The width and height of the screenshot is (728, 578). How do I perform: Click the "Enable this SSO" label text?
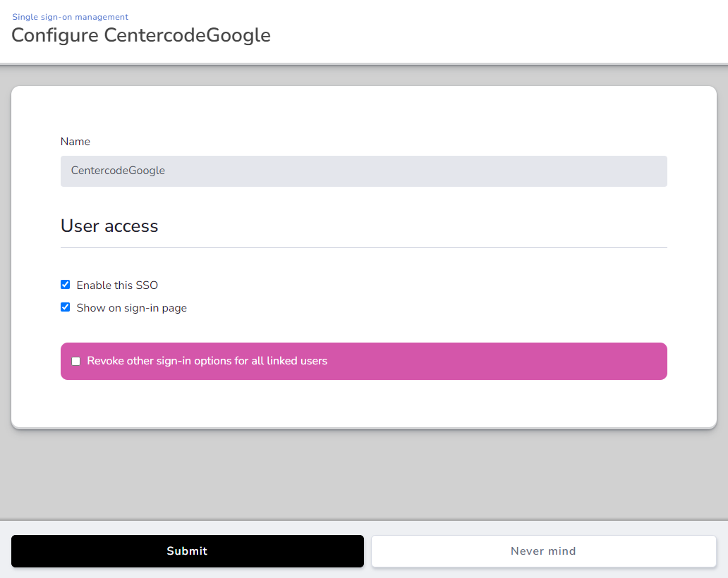tap(117, 285)
